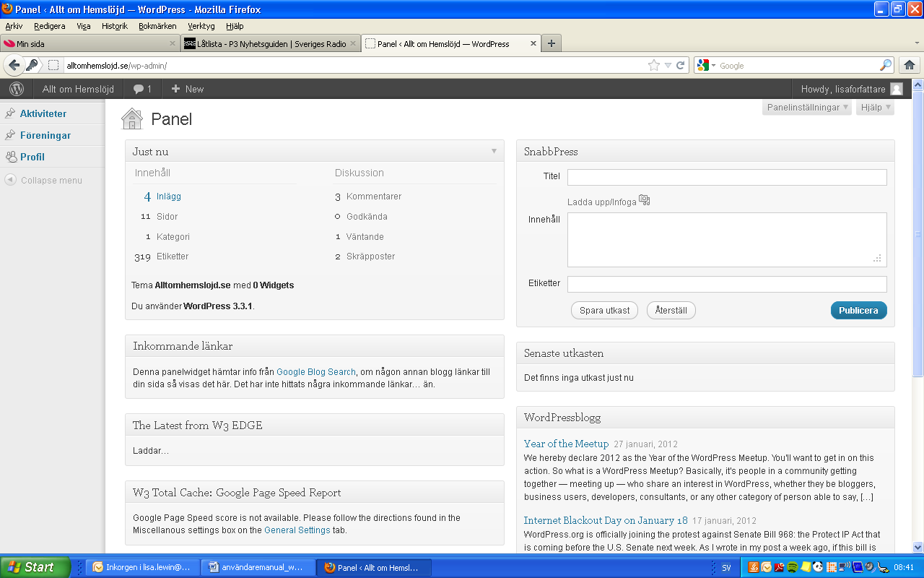The height and width of the screenshot is (578, 924).
Task: Close the Min sida tab
Action: 173,44
